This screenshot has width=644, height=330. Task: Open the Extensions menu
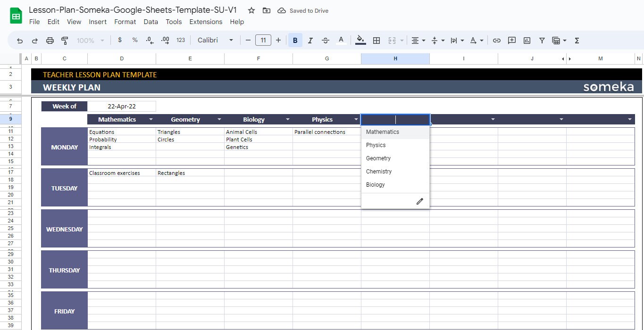pyautogui.click(x=206, y=22)
